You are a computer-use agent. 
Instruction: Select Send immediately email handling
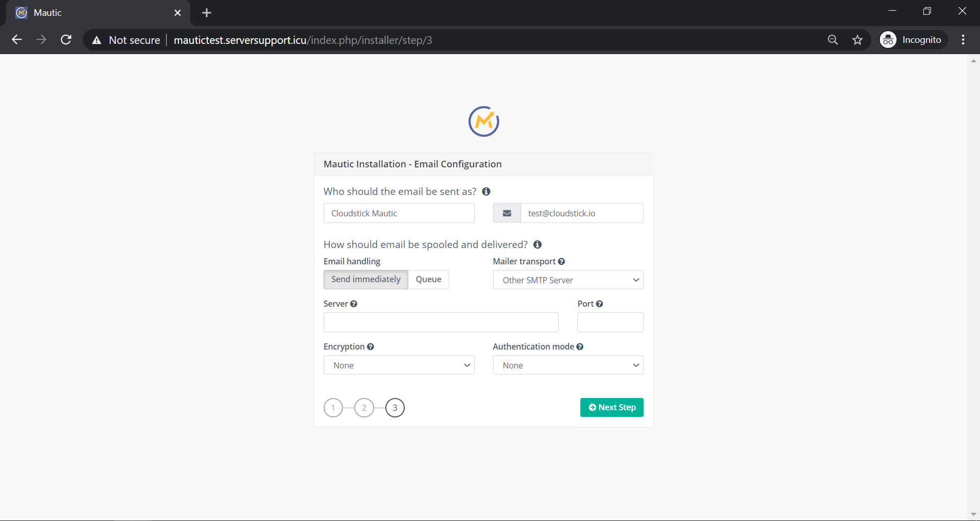click(365, 280)
